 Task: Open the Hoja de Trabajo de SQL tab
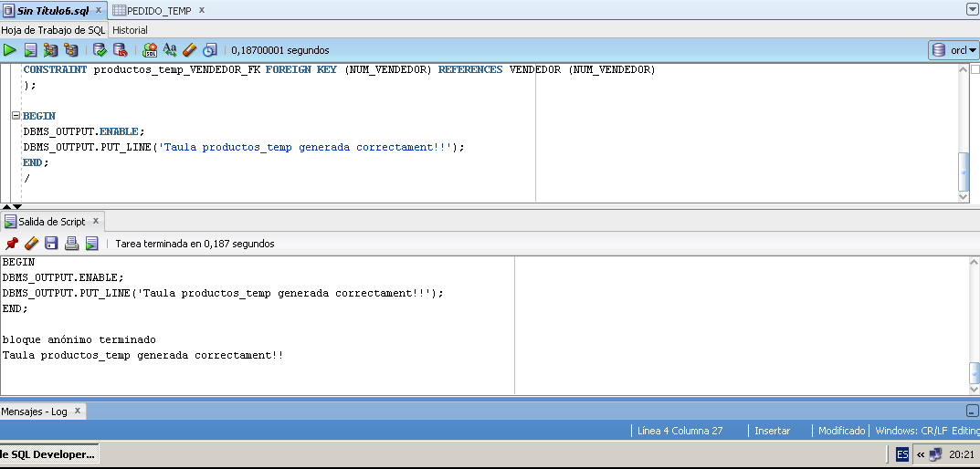pos(53,30)
